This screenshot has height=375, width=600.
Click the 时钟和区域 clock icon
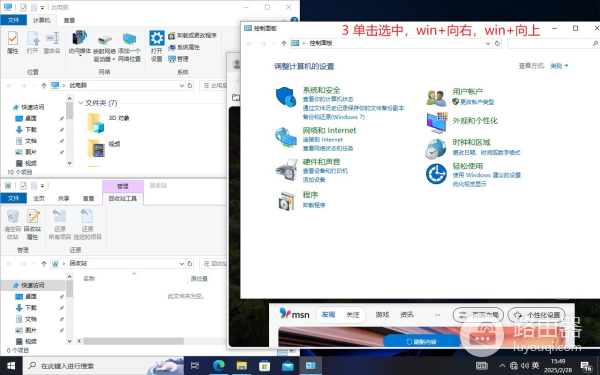436,149
